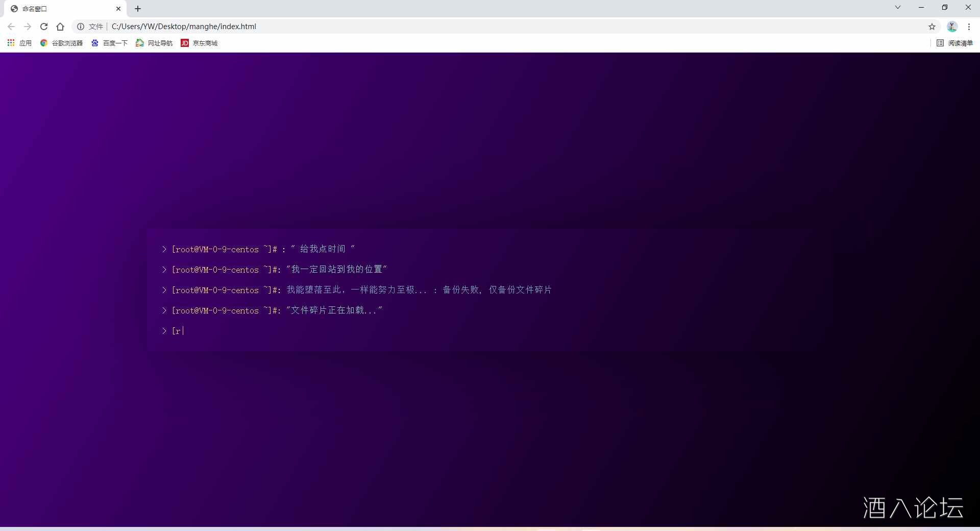The height and width of the screenshot is (531, 980).
Task: Open the 应用 apps shortcut
Action: click(x=19, y=43)
